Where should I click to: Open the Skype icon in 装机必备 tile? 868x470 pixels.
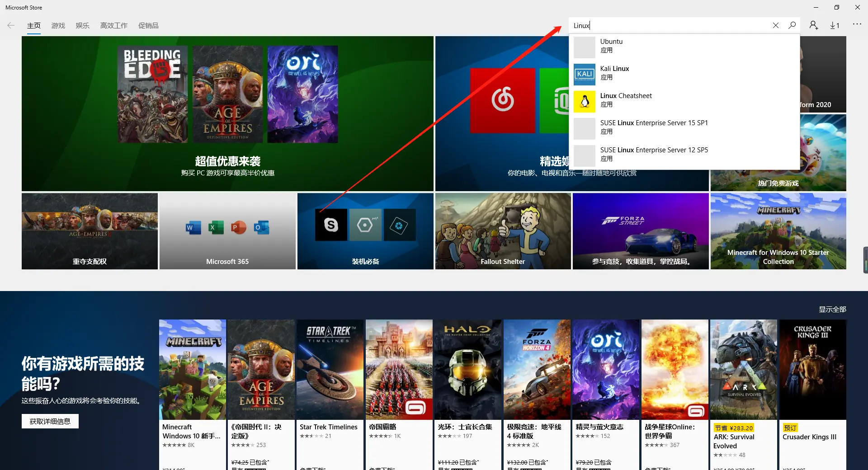tap(331, 225)
